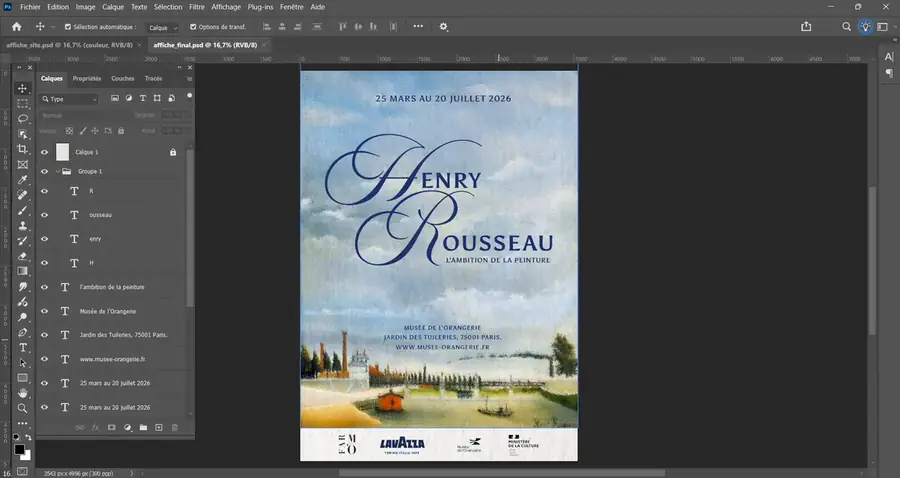Select the Frame tool
The width and height of the screenshot is (900, 478).
(22, 165)
